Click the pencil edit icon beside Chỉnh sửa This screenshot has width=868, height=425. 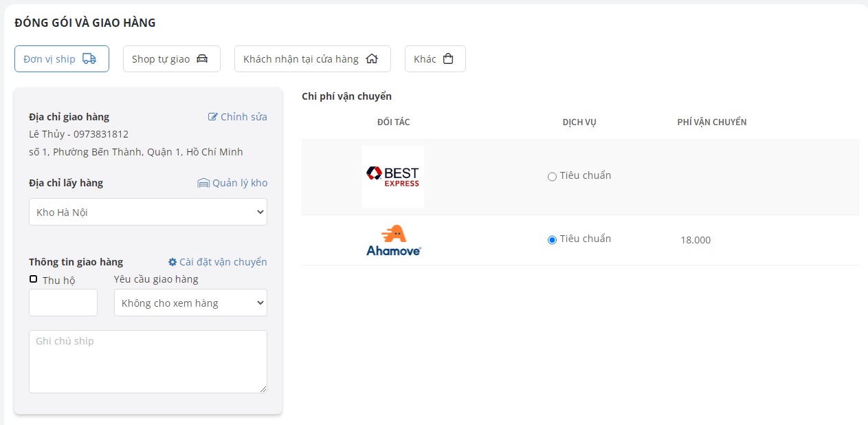point(213,117)
